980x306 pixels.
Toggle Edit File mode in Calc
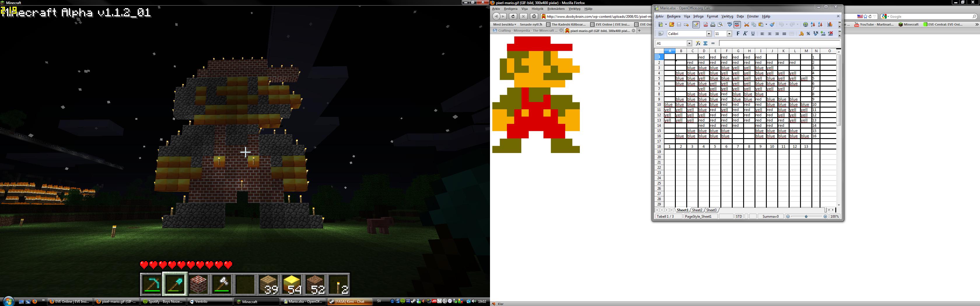click(x=696, y=25)
